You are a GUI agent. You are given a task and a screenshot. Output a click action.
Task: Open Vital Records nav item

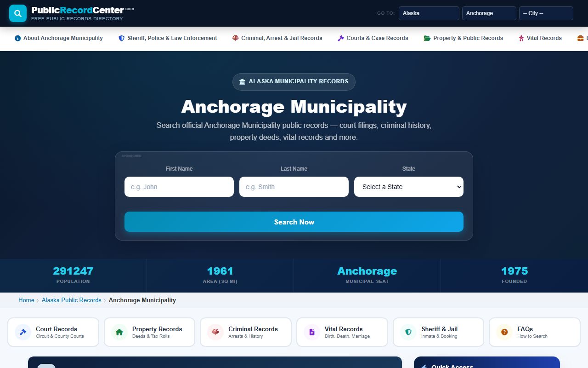point(540,38)
